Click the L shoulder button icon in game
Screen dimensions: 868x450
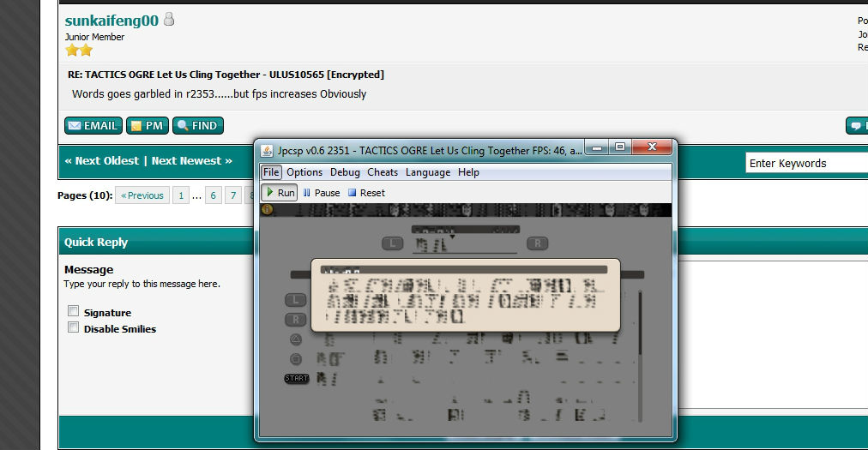point(393,243)
